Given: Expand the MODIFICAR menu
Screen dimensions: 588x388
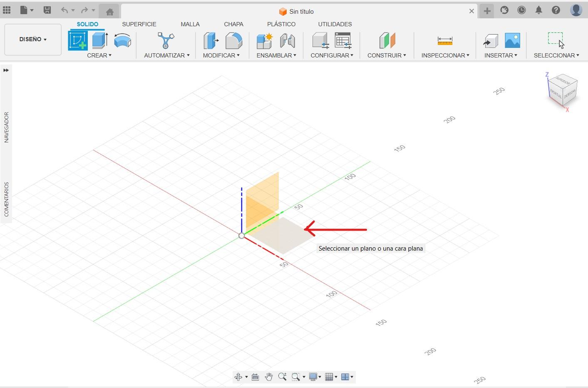Looking at the screenshot, I should [221, 55].
